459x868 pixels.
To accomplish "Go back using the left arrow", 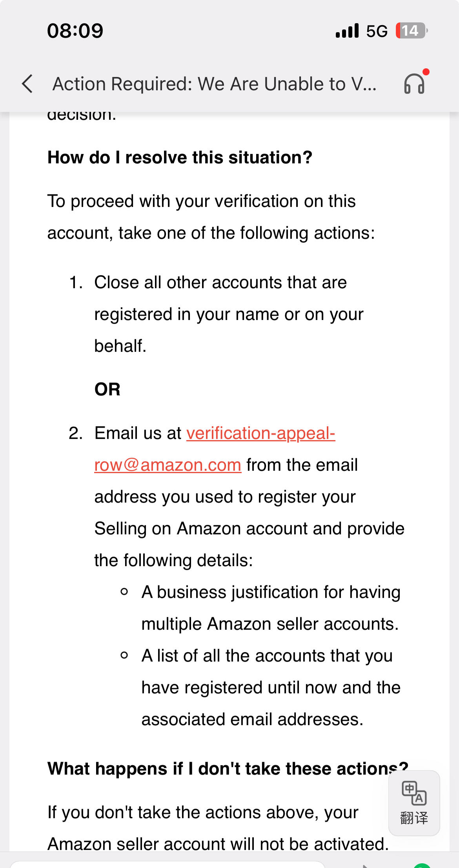I will point(27,84).
